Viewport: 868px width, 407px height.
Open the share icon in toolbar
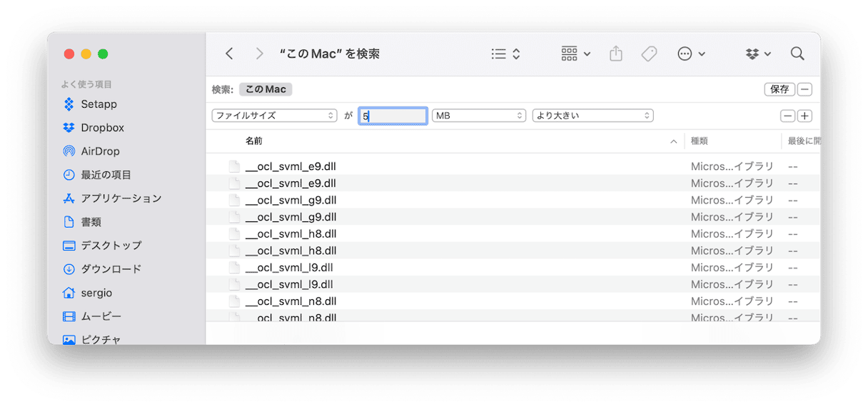click(616, 54)
